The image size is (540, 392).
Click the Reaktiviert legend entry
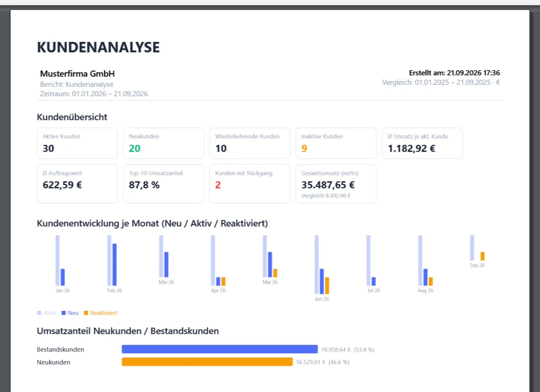(x=101, y=313)
